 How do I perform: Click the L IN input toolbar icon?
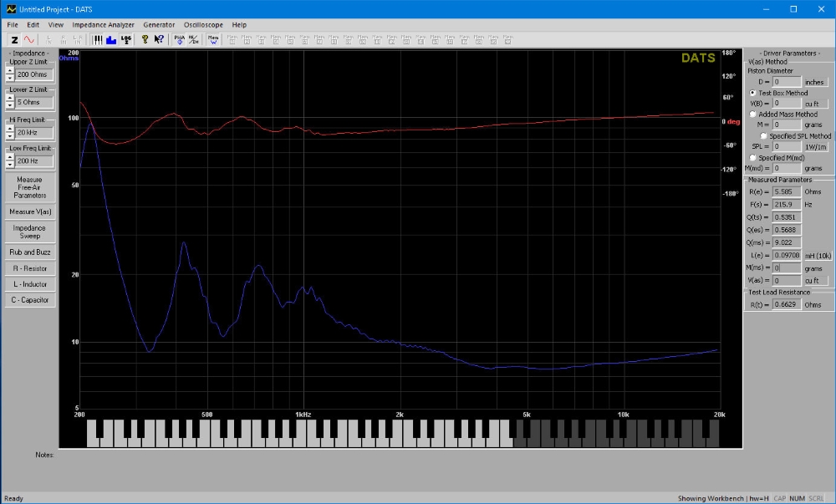[x=48, y=39]
